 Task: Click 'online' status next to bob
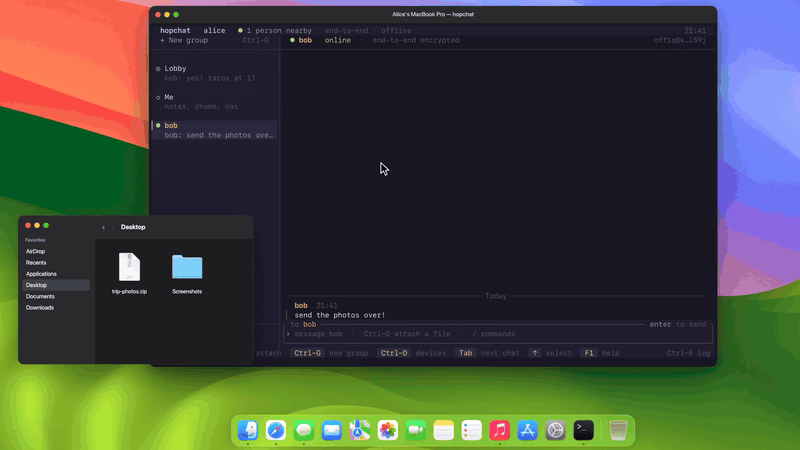(x=338, y=40)
